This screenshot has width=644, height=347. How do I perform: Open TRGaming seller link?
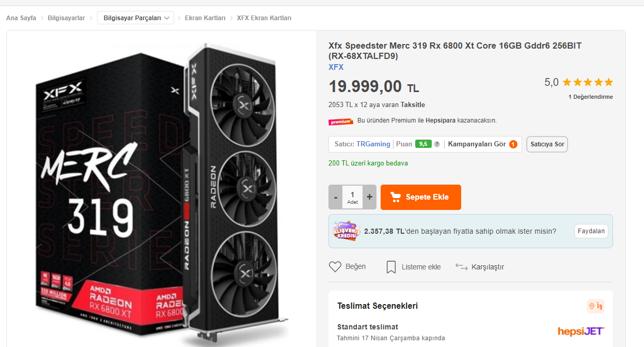tap(373, 144)
